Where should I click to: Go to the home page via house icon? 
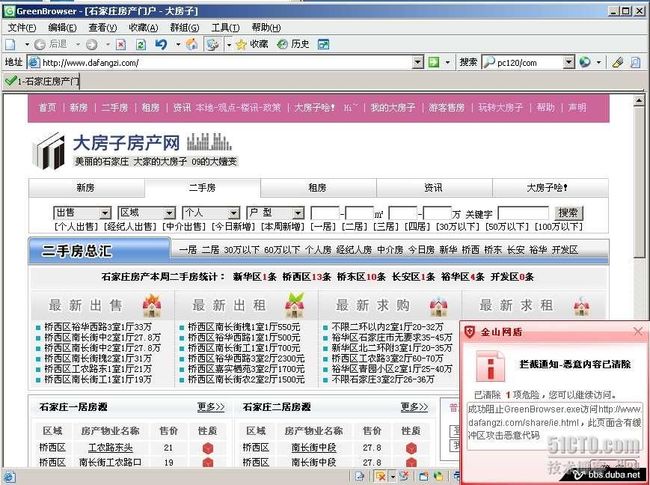coord(192,44)
